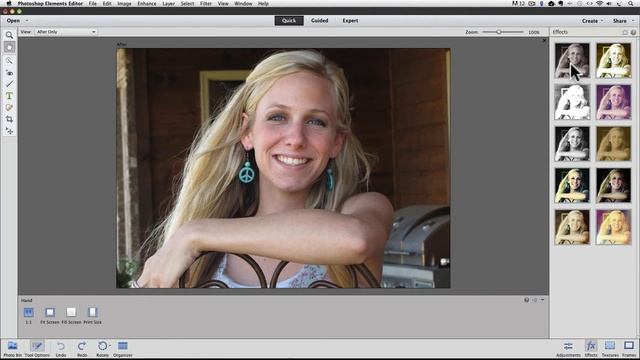Viewport: 640px width, 360px height.
Task: Select the Hand tool in the toolbox
Action: (9, 47)
